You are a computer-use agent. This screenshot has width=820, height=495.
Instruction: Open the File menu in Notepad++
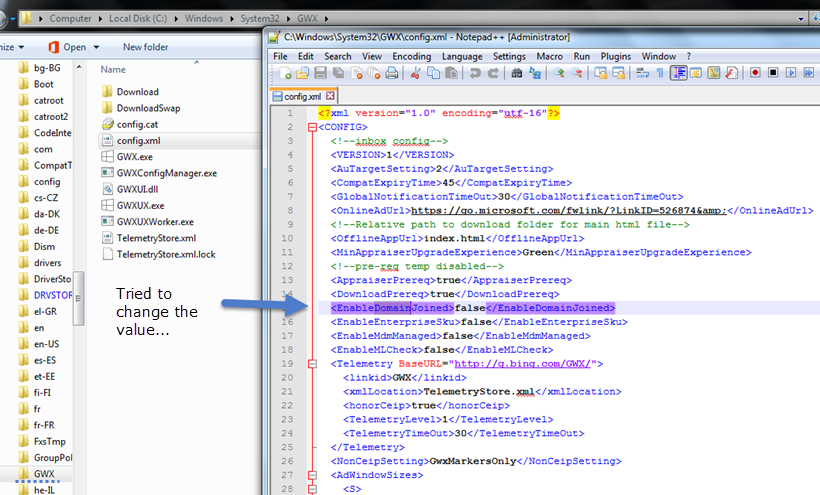pos(280,56)
